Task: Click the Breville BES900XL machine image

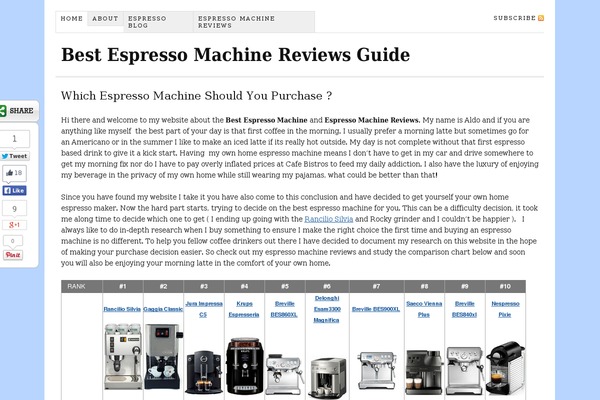Action: point(376,370)
